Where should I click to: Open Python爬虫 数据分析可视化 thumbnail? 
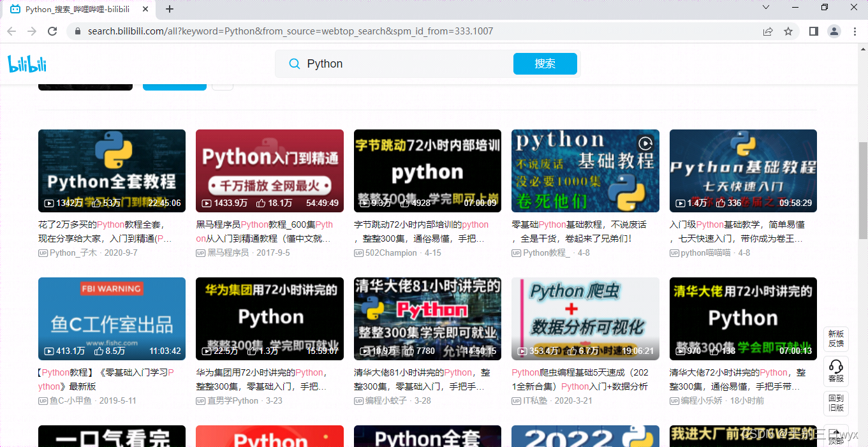(585, 319)
